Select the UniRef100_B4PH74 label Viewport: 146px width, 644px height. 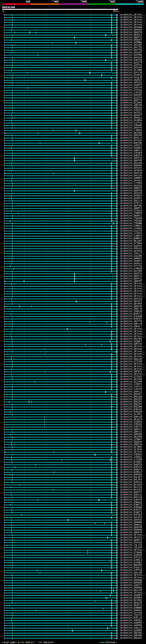[x=131, y=467]
